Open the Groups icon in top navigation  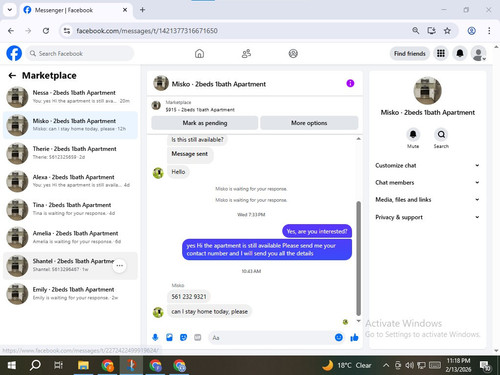coord(293,53)
